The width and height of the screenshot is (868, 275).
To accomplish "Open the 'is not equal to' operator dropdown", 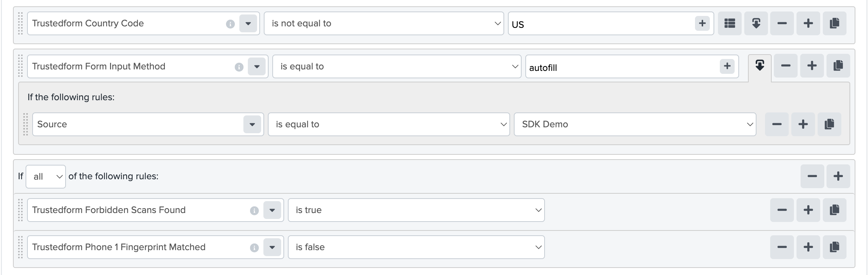I will tap(384, 23).
